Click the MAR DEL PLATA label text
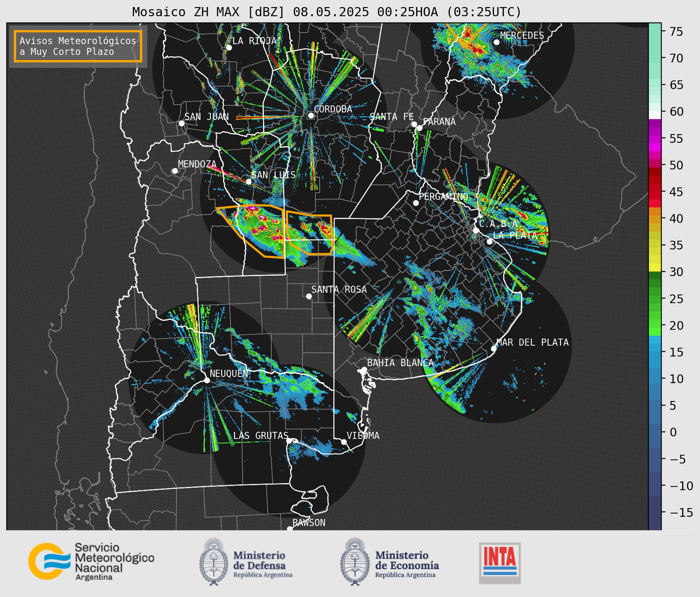 (x=532, y=342)
